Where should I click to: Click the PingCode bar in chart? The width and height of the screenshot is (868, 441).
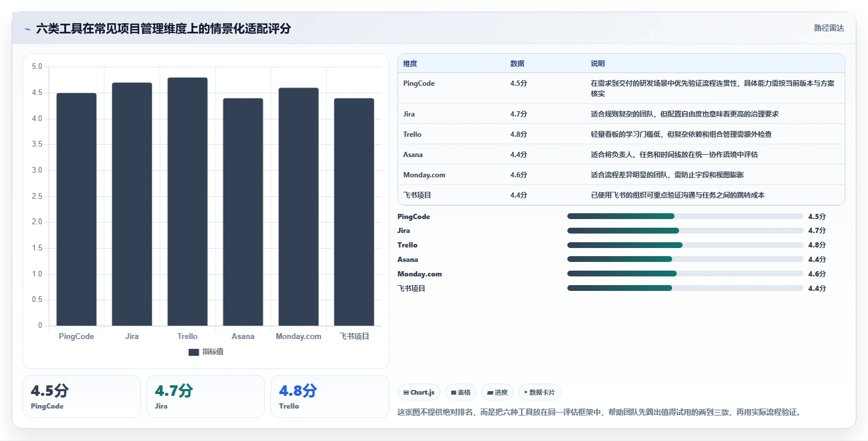tap(76, 209)
